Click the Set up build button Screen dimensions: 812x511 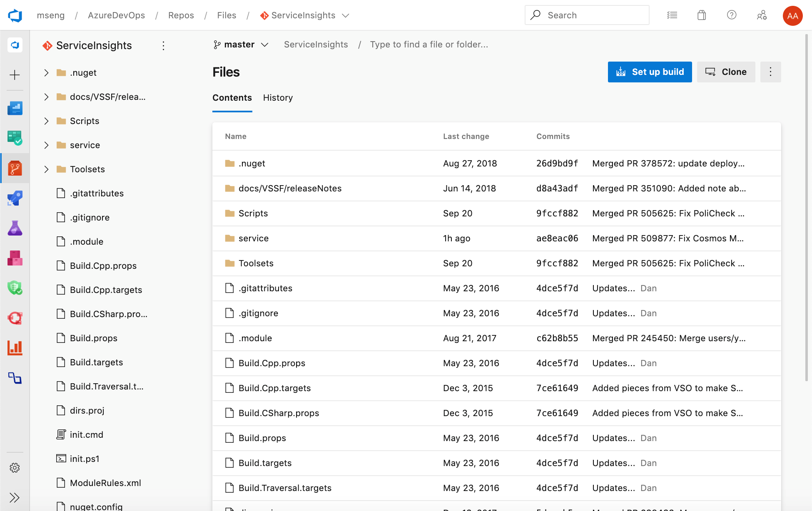[x=650, y=72]
